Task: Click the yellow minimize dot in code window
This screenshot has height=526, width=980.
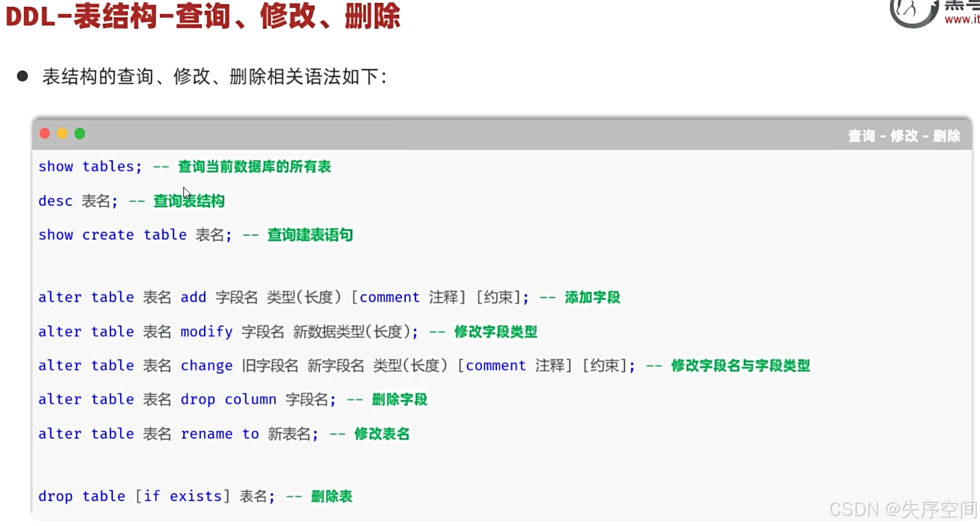Action: tap(62, 134)
